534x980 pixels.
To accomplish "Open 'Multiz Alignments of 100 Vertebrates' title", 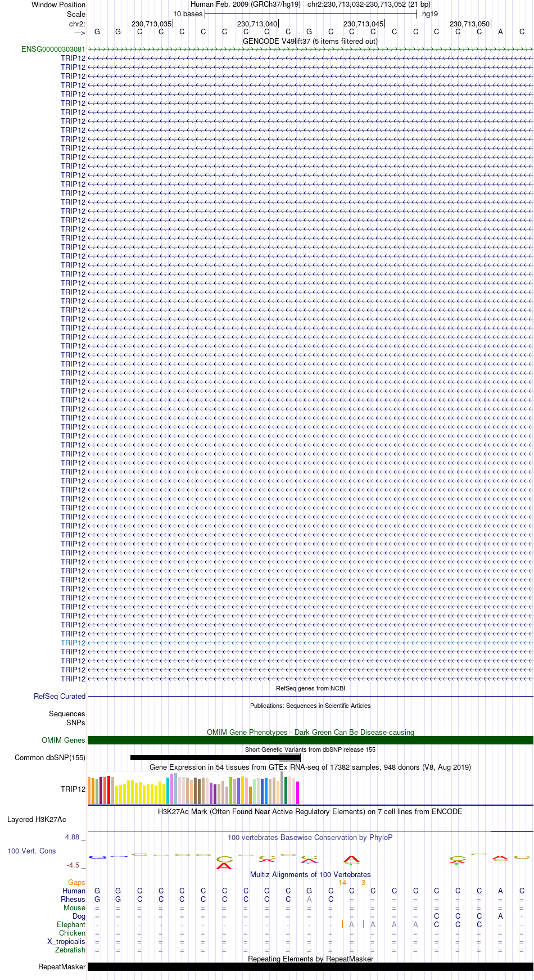I will point(310,875).
